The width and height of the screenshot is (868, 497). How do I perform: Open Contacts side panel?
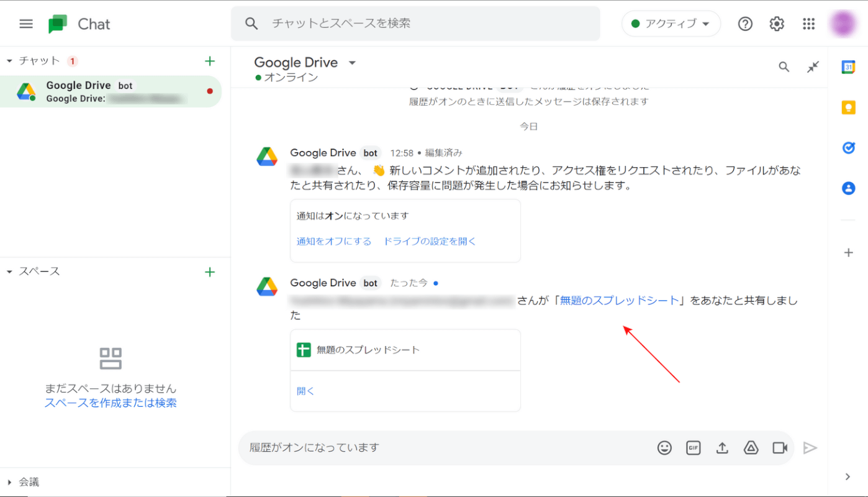click(x=848, y=188)
